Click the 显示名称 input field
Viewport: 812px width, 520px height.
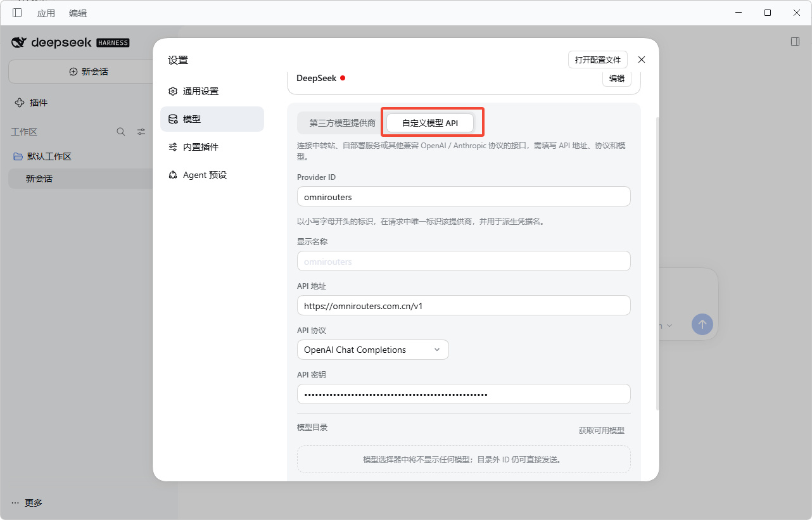pyautogui.click(x=464, y=261)
